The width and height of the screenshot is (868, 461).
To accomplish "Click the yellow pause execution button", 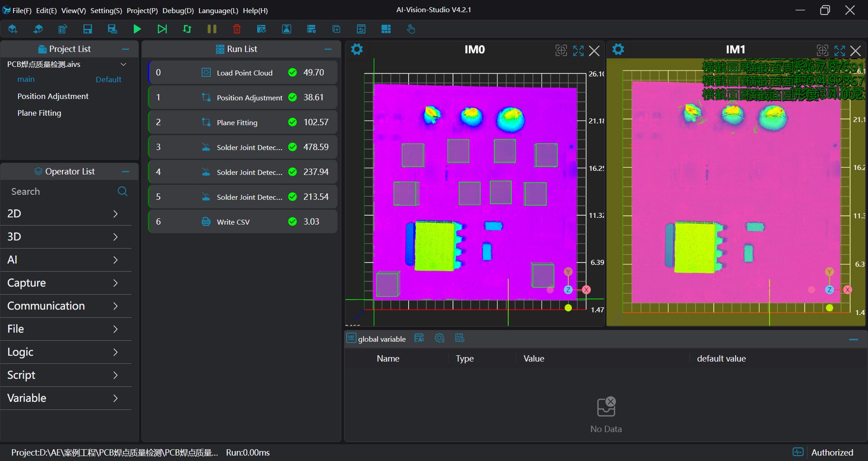I will click(212, 29).
